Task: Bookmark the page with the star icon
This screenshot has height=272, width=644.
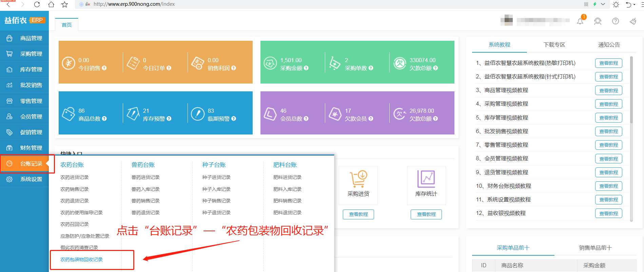Action: click(64, 4)
